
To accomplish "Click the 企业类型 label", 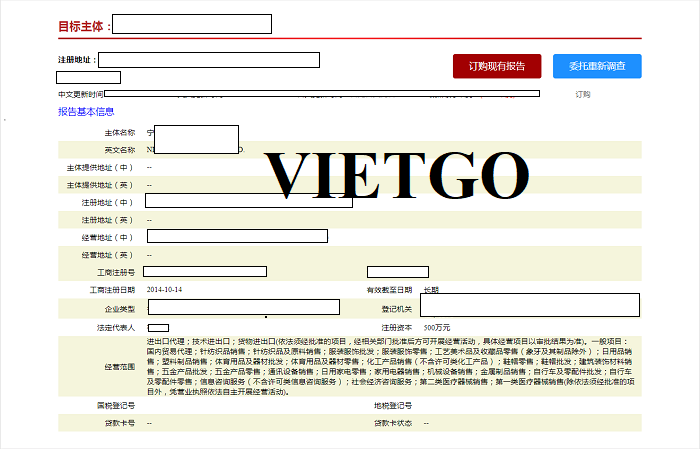I will pos(120,309).
